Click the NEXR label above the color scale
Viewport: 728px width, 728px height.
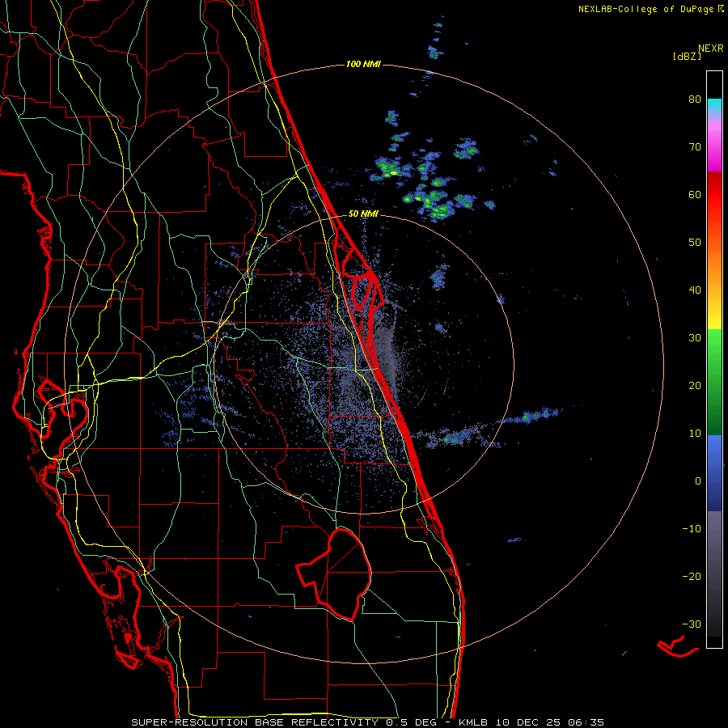tap(711, 49)
